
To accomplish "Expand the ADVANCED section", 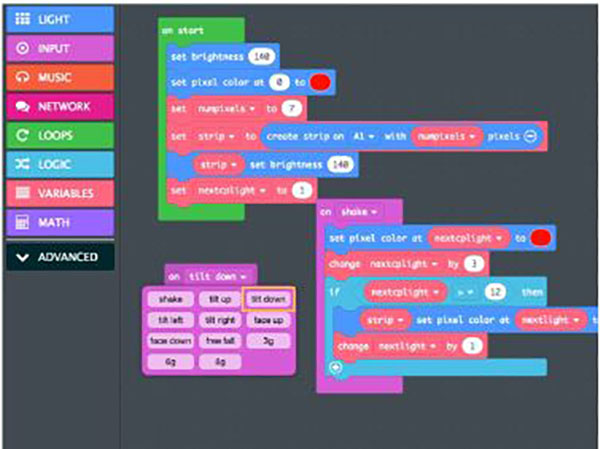I will coord(59,257).
